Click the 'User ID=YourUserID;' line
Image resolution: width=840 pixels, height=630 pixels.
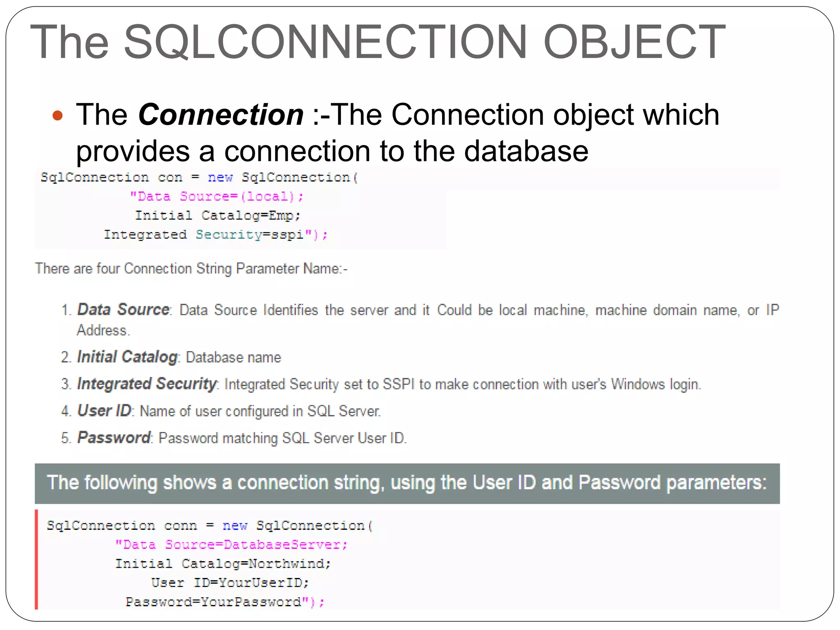230,582
